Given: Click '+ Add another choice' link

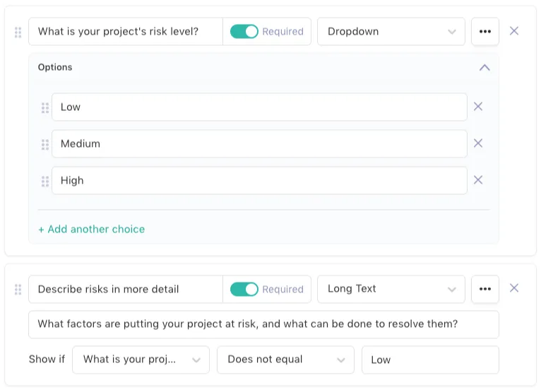Looking at the screenshot, I should (x=91, y=229).
